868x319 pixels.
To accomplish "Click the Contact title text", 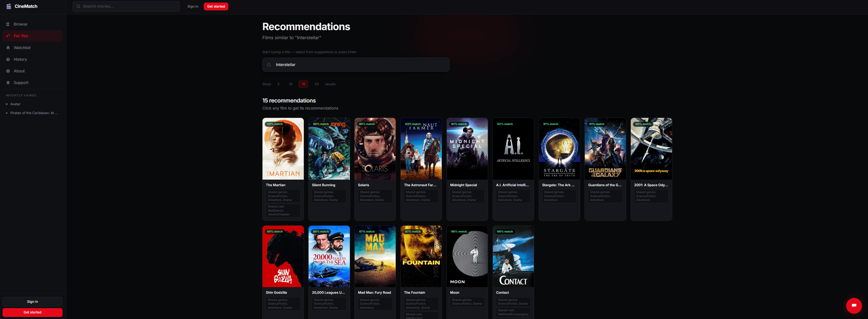I will tap(502, 292).
